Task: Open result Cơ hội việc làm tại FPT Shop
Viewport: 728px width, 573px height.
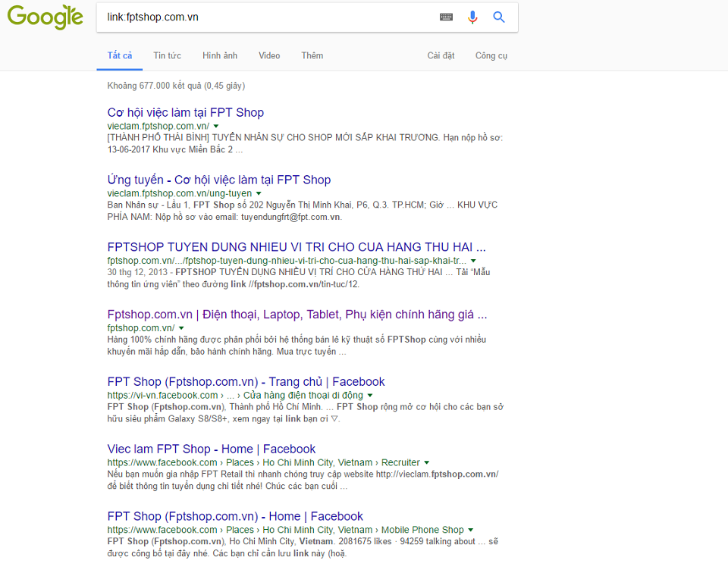Action: click(x=185, y=113)
